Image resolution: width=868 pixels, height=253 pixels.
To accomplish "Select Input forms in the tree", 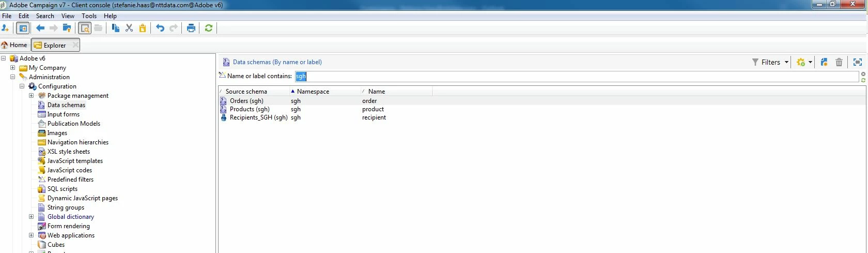I will coord(64,114).
